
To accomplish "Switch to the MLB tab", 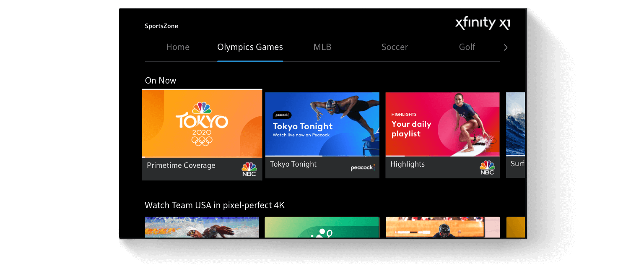I will pos(322,47).
